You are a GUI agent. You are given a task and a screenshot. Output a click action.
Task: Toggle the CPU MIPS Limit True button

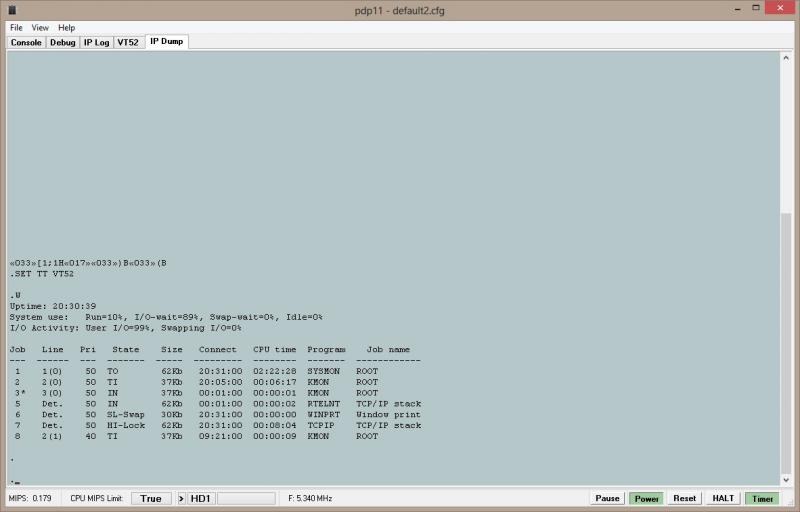pos(150,498)
